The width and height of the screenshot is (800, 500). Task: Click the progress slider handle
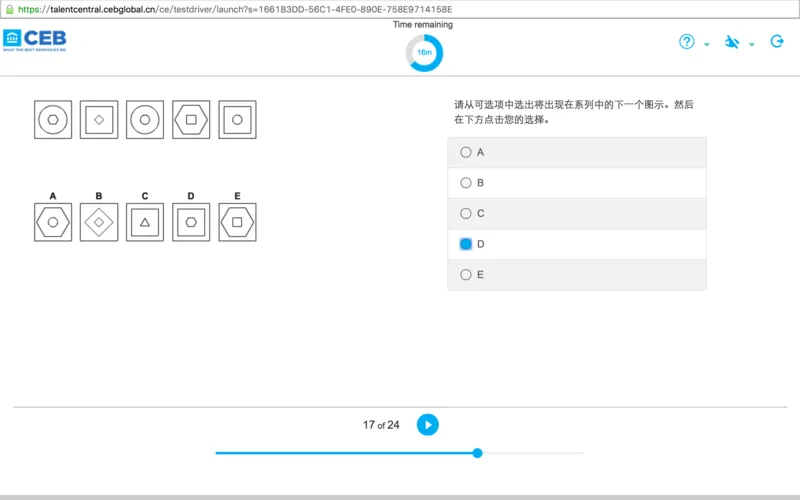point(477,453)
